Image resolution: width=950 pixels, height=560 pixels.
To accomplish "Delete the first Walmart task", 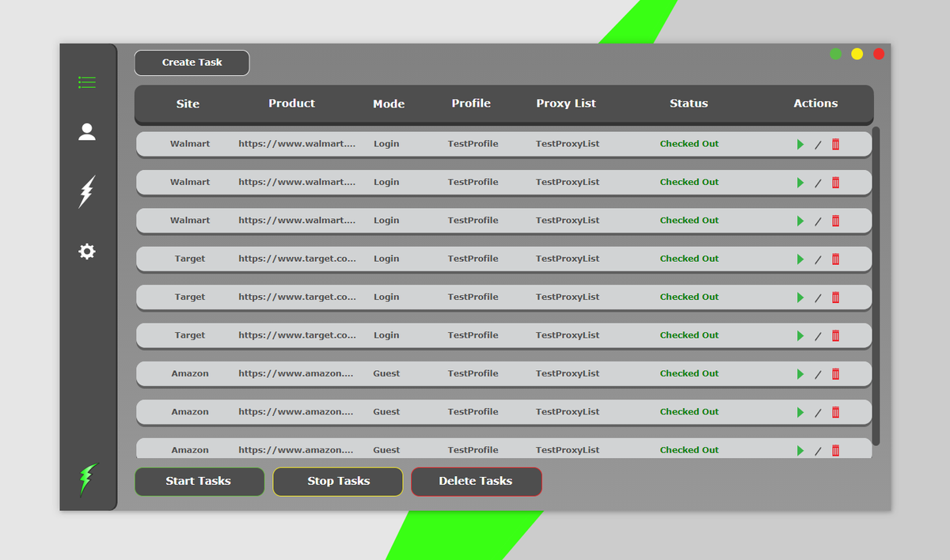I will (x=835, y=144).
